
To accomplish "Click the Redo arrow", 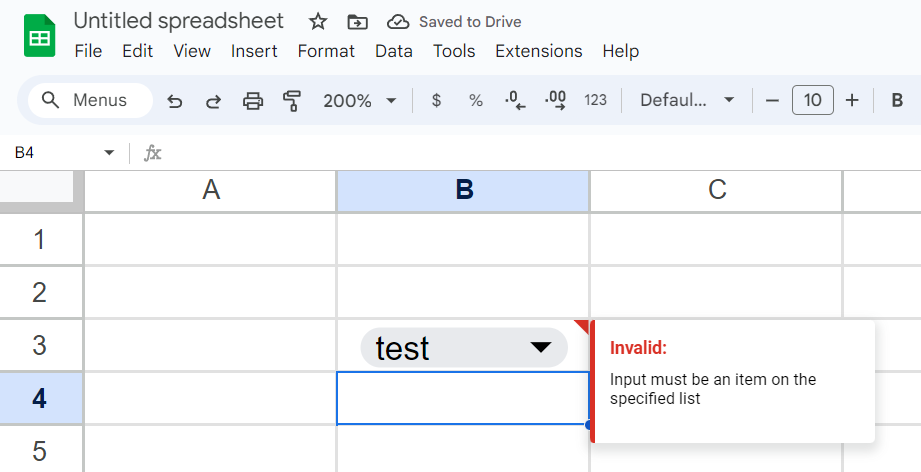I will click(213, 101).
